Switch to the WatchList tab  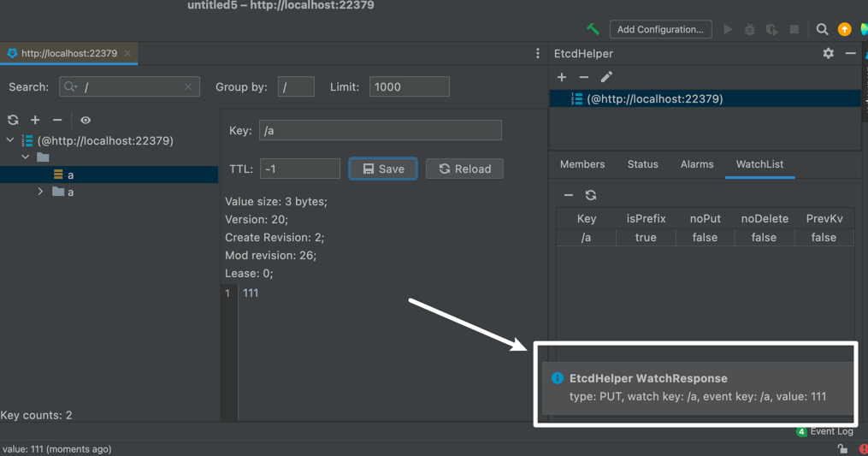point(759,164)
